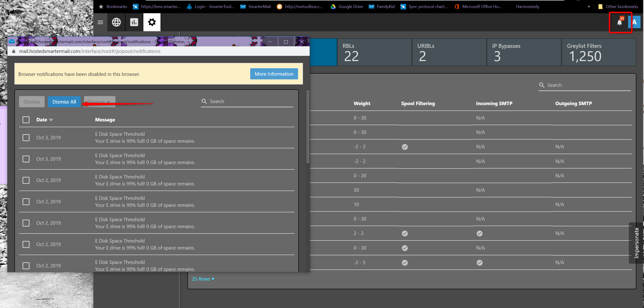644x308 pixels.
Task: Open the hamburger navigation menu
Action: (x=100, y=22)
